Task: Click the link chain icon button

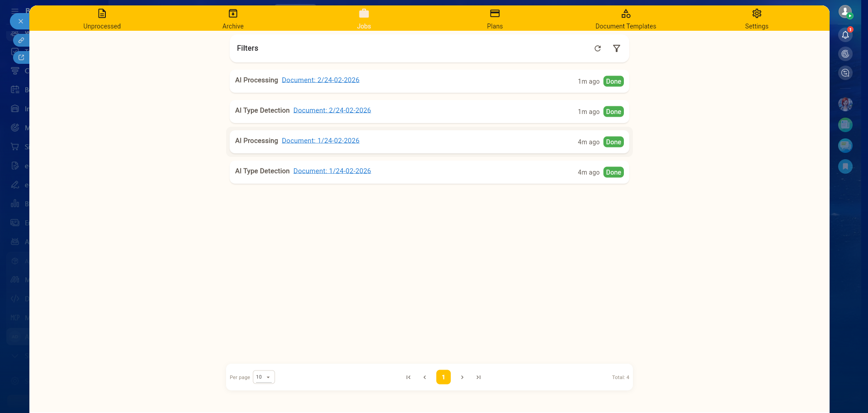Action: 21,40
